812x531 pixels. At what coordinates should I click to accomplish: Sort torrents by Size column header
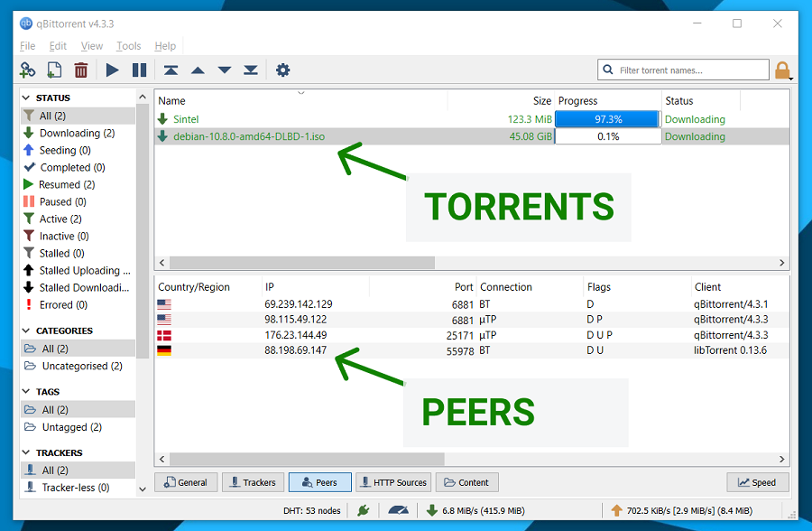(501, 100)
